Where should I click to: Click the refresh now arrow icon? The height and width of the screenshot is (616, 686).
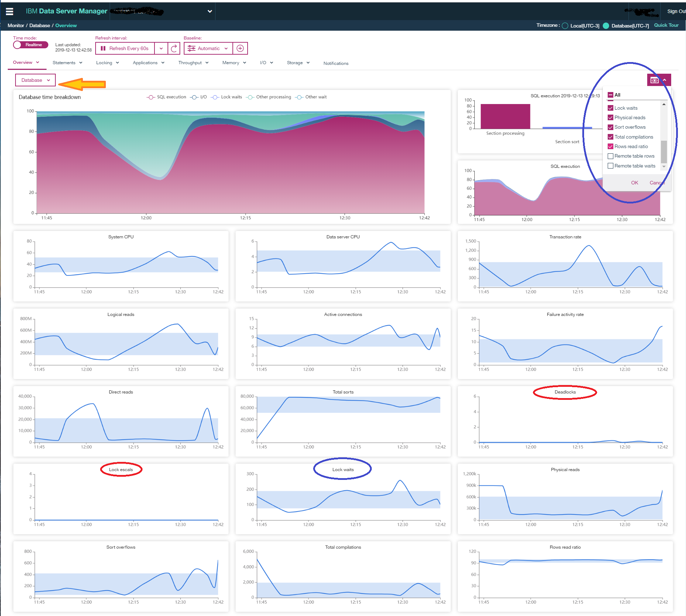pos(174,48)
